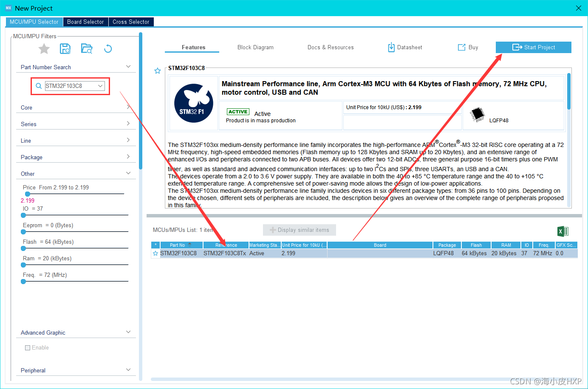
Task: Open the Block Diagram tab
Action: point(255,47)
